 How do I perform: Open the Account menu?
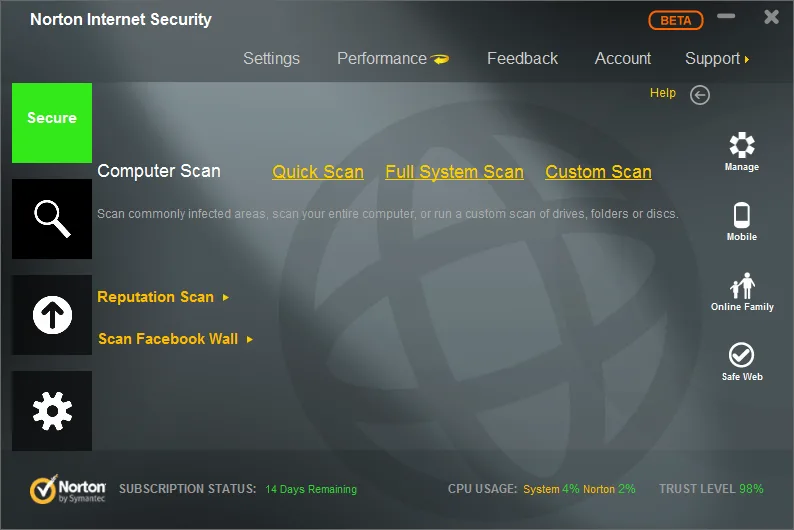click(x=623, y=59)
